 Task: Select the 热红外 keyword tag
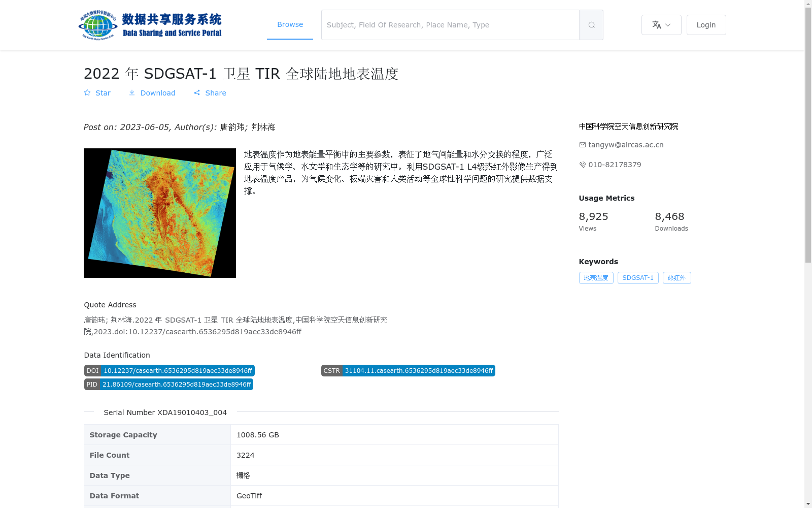click(676, 278)
